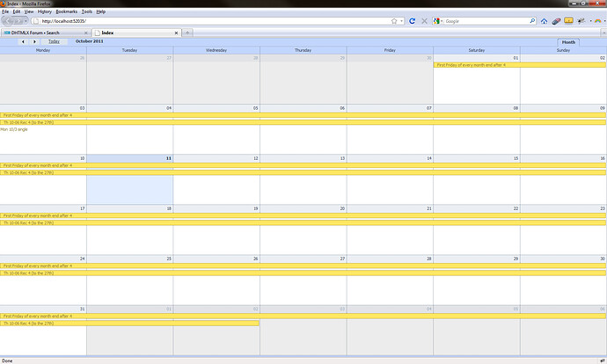Open 'Th 10-06 Rec 4' event in week of 31
The height and width of the screenshot is (364, 607).
129,323
